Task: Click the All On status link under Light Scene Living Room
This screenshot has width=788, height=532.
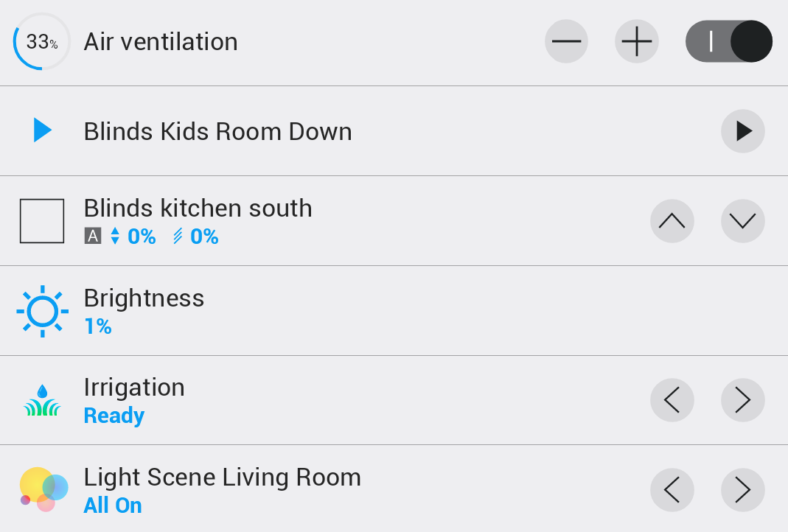Action: 112,505
